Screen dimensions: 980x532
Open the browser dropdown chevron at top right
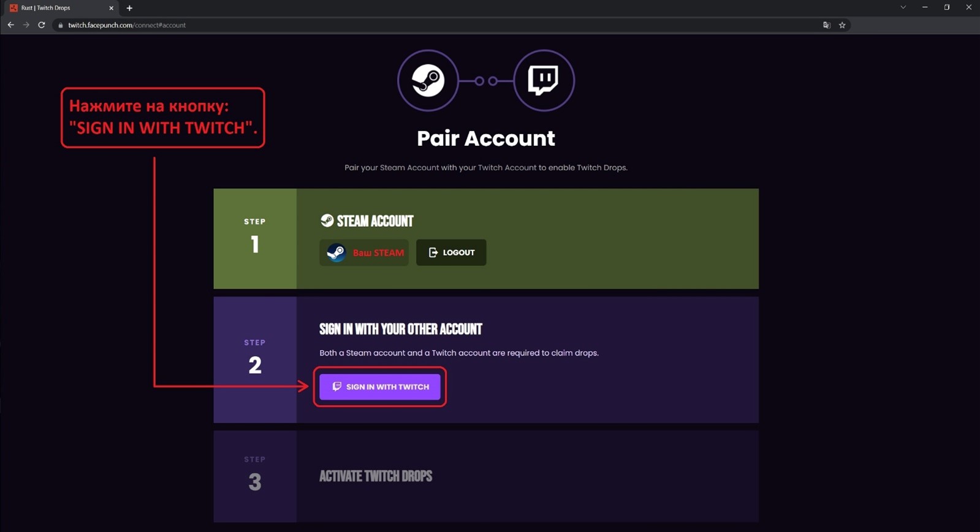pos(903,7)
